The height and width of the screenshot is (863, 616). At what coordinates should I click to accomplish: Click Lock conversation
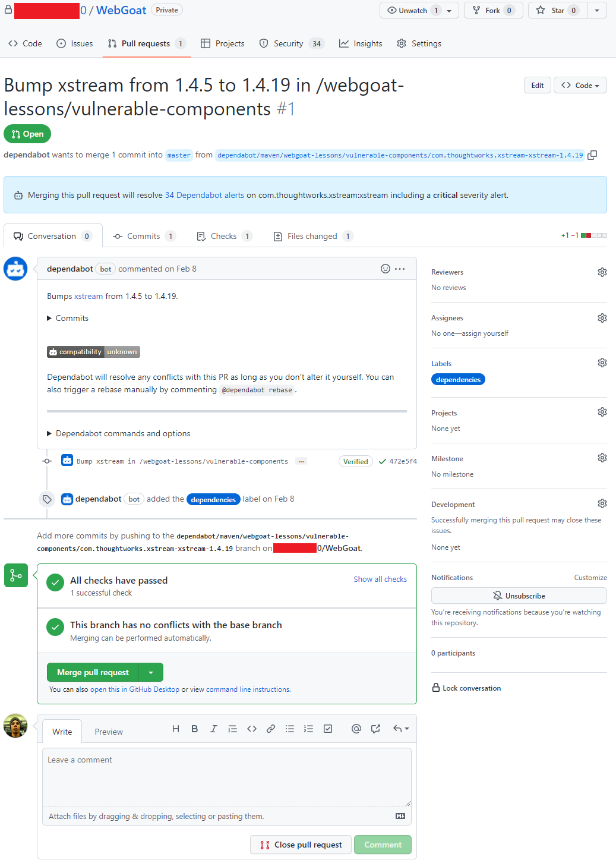466,688
